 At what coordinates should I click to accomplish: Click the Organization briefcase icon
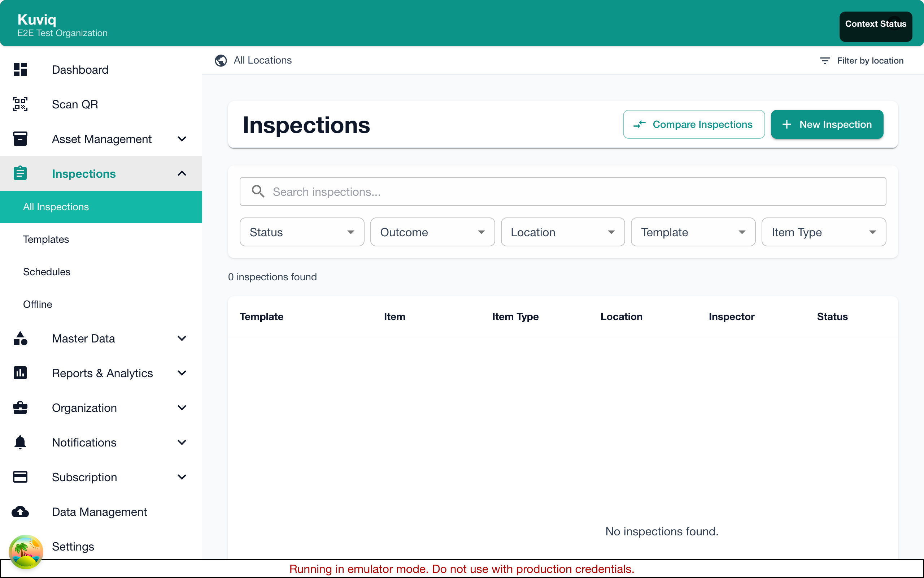(x=20, y=407)
